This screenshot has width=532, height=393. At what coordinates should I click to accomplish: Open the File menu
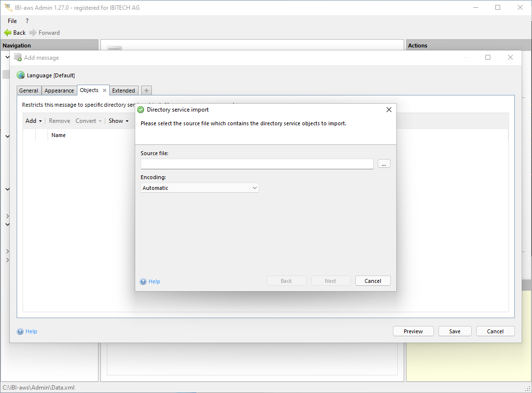12,21
